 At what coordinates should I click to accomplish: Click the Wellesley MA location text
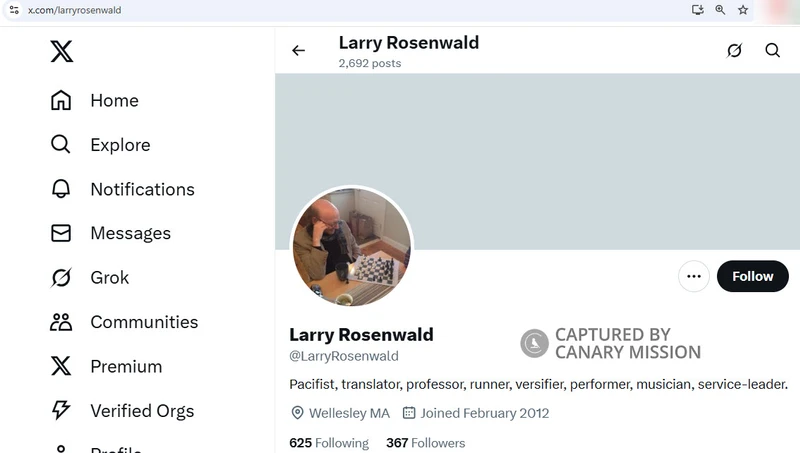[x=349, y=413]
